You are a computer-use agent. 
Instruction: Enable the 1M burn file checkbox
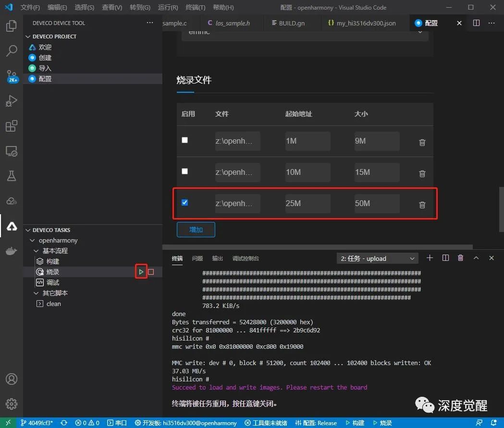click(185, 140)
